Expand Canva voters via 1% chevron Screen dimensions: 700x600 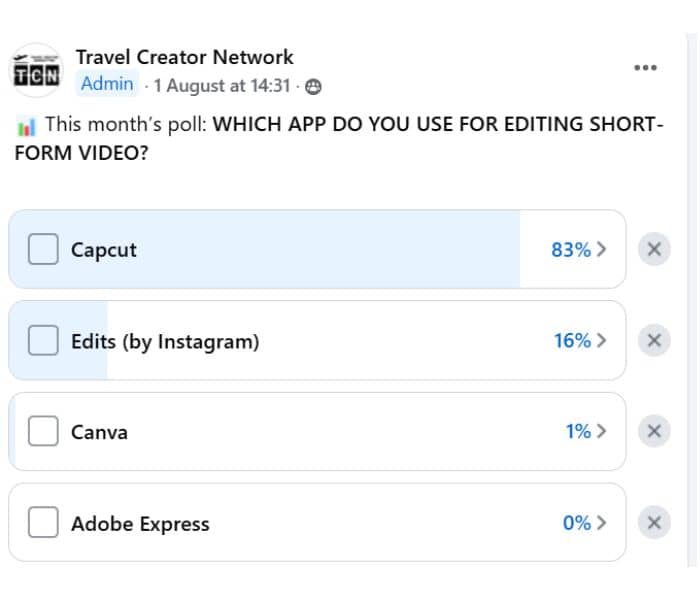[x=601, y=431]
